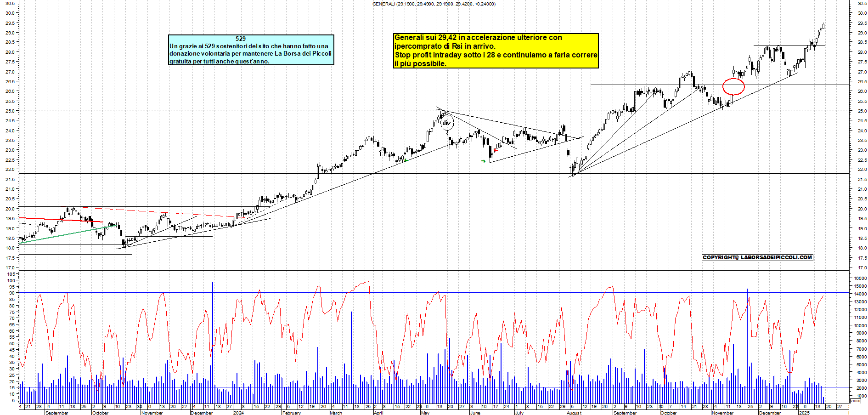The width and height of the screenshot is (868, 415).
Task: Click the GENERALI price title at top
Action: point(434,4)
